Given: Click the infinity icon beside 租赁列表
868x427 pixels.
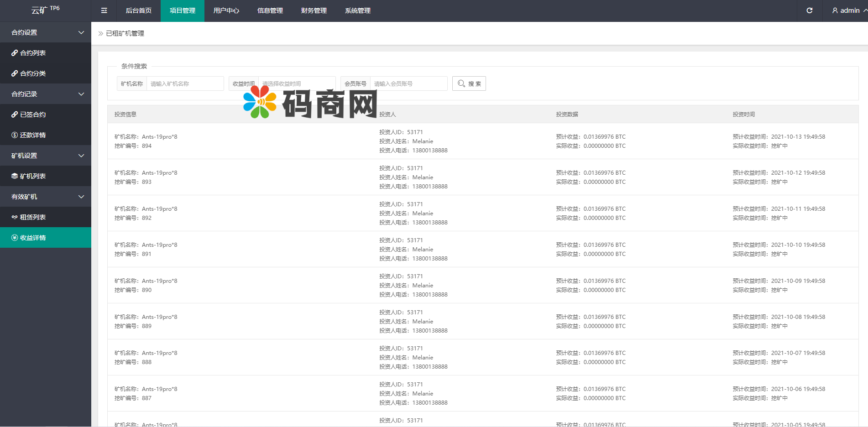Looking at the screenshot, I should (x=15, y=217).
